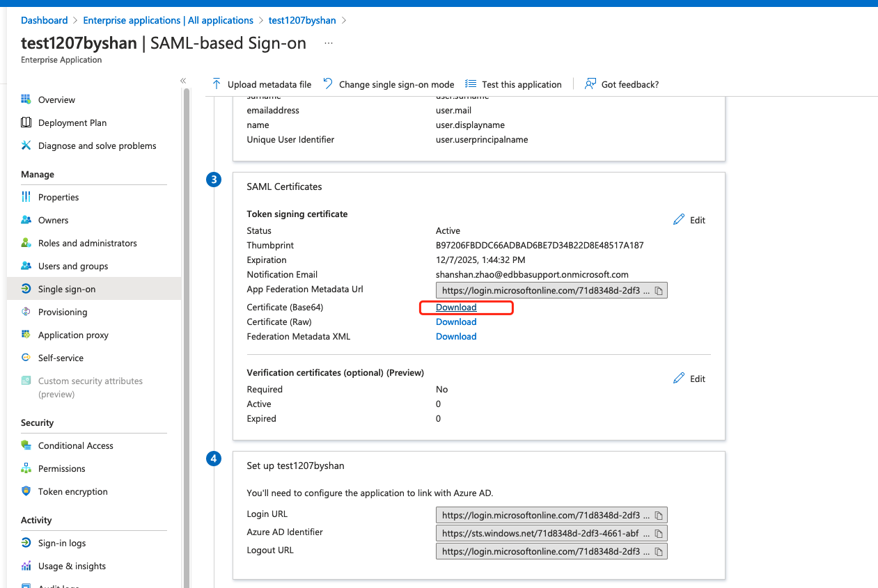This screenshot has width=878, height=588.
Task: Collapse the sidebar with double chevron
Action: 183,81
